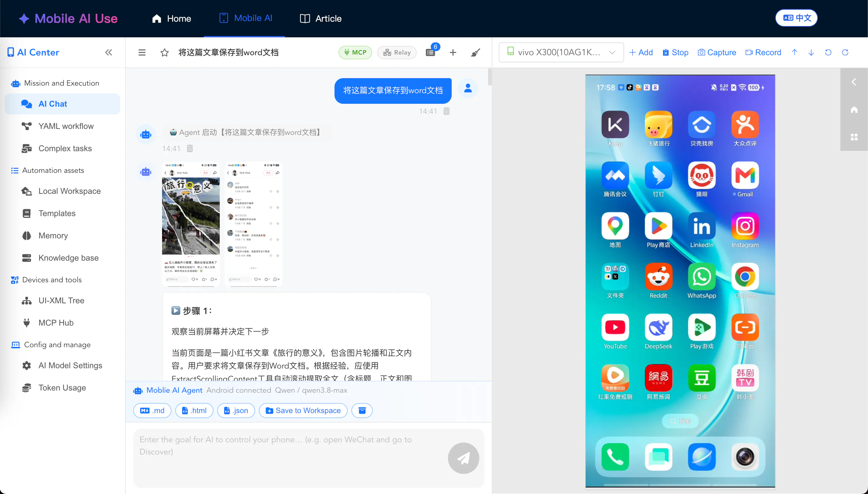Open the first screenshot thumbnail 旅行的意义

[x=191, y=224]
